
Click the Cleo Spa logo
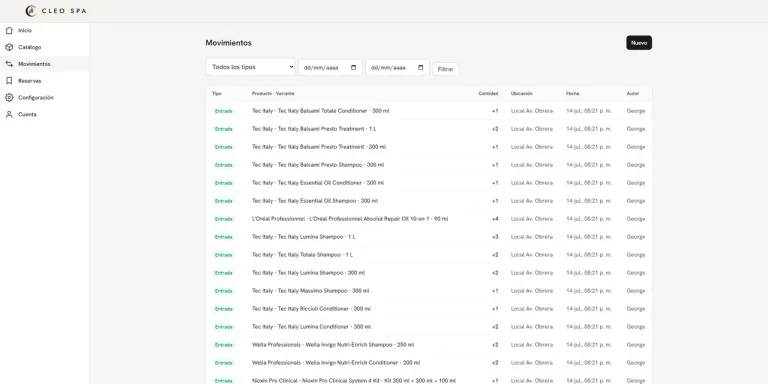coord(56,11)
